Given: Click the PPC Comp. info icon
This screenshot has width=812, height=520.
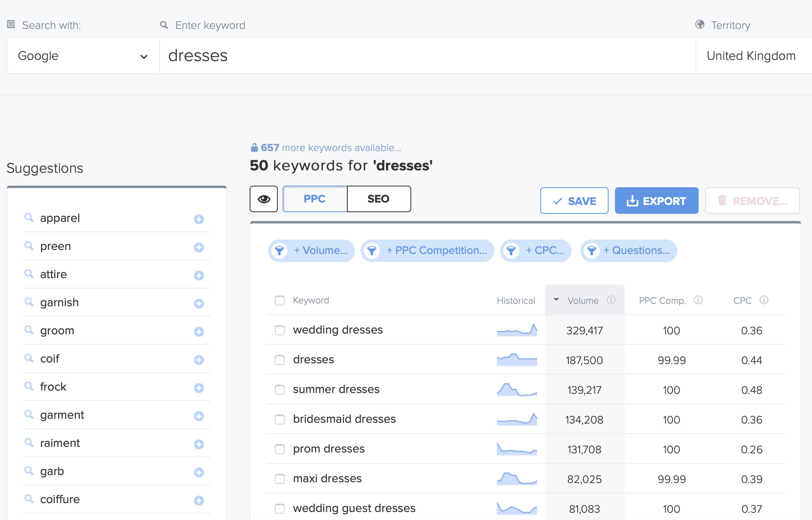Looking at the screenshot, I should coord(698,300).
